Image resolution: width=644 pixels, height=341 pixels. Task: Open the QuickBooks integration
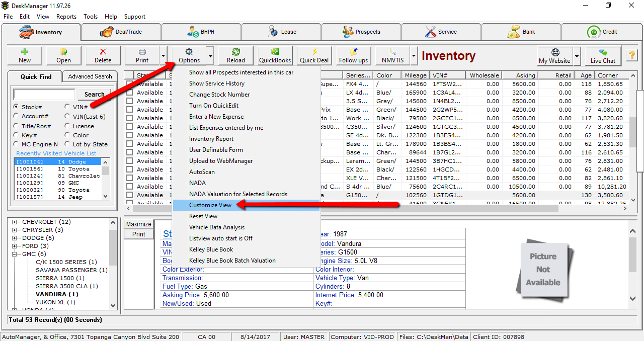click(x=274, y=55)
